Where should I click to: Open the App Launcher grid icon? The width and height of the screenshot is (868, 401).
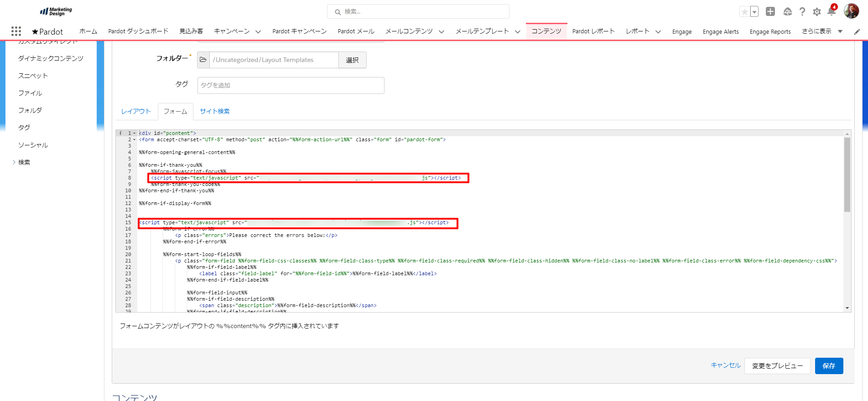(x=16, y=31)
